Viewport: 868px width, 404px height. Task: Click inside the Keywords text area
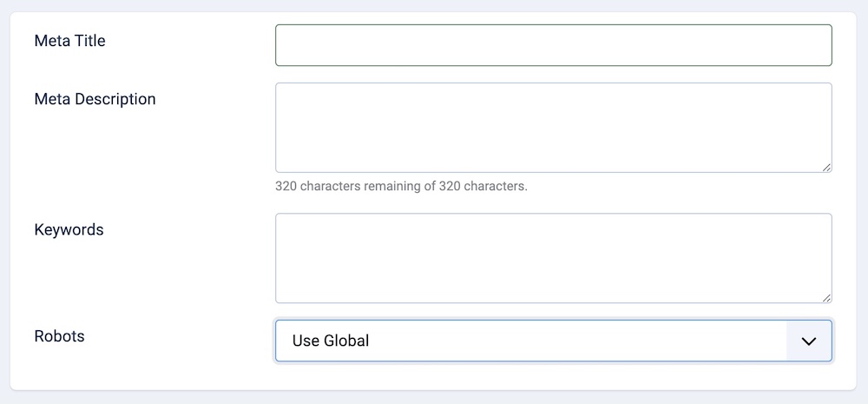(553, 258)
